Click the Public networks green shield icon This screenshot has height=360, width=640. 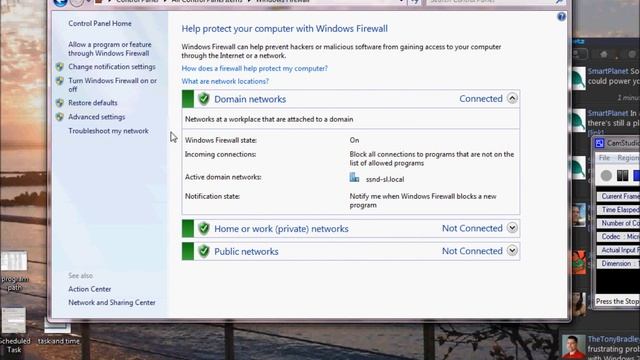204,251
